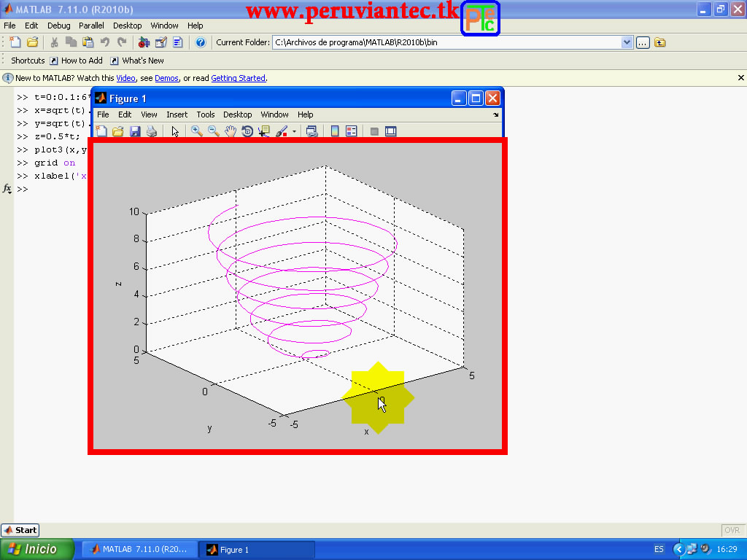Toggle the Edit Plot arrow mode

pyautogui.click(x=175, y=131)
